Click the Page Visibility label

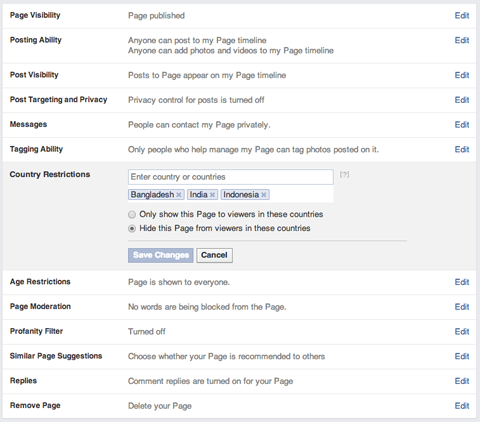click(x=35, y=15)
